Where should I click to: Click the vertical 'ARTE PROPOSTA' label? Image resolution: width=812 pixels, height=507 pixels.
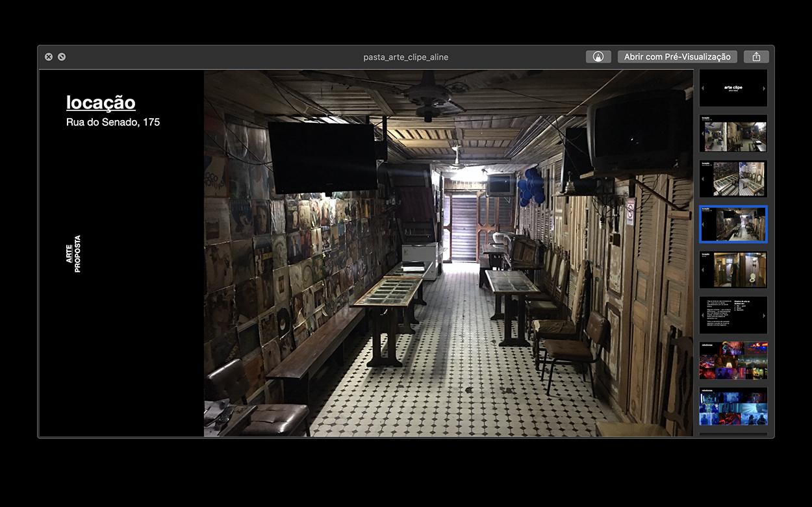(x=73, y=254)
